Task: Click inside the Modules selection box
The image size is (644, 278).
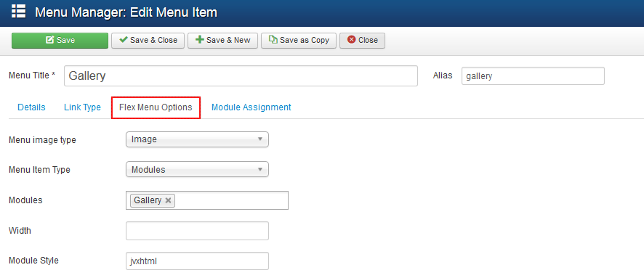Action: tap(232, 200)
